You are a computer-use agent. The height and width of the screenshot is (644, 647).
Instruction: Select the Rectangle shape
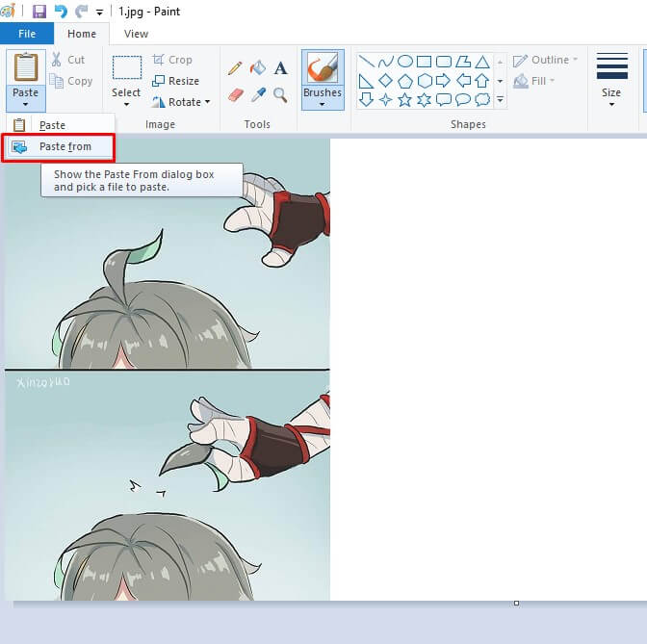click(425, 62)
